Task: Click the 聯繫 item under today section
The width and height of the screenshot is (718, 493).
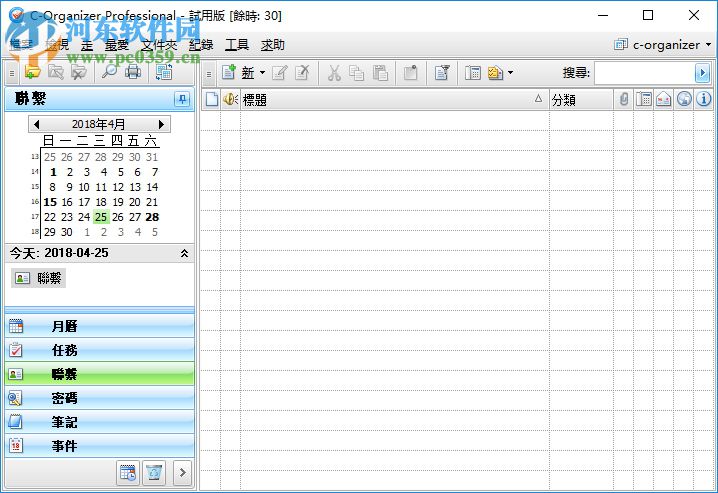Action: [38, 278]
